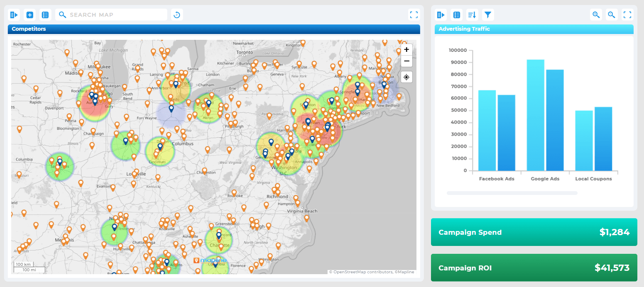Select the sort descending icon above the chart
Screen dimensions: 644x287
click(x=472, y=15)
